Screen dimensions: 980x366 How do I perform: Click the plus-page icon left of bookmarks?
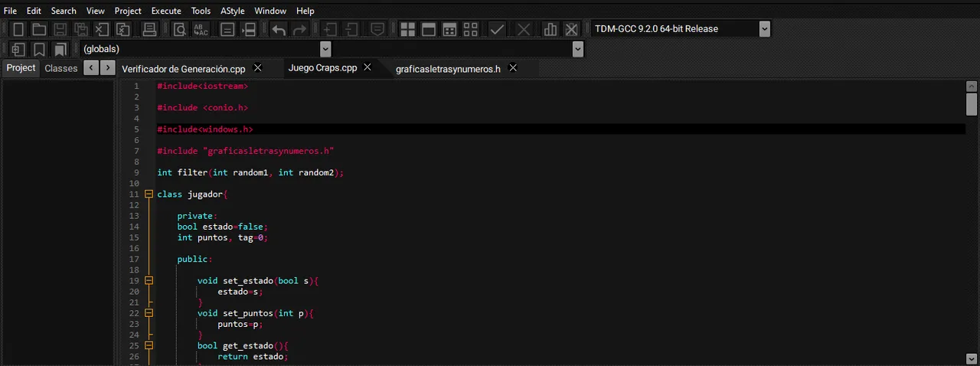click(18, 49)
